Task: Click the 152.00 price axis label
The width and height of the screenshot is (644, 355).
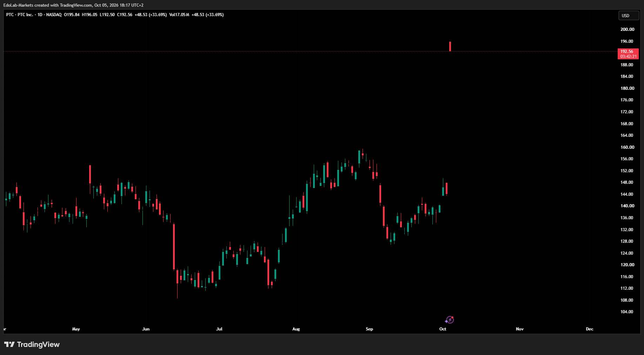Action: point(627,171)
